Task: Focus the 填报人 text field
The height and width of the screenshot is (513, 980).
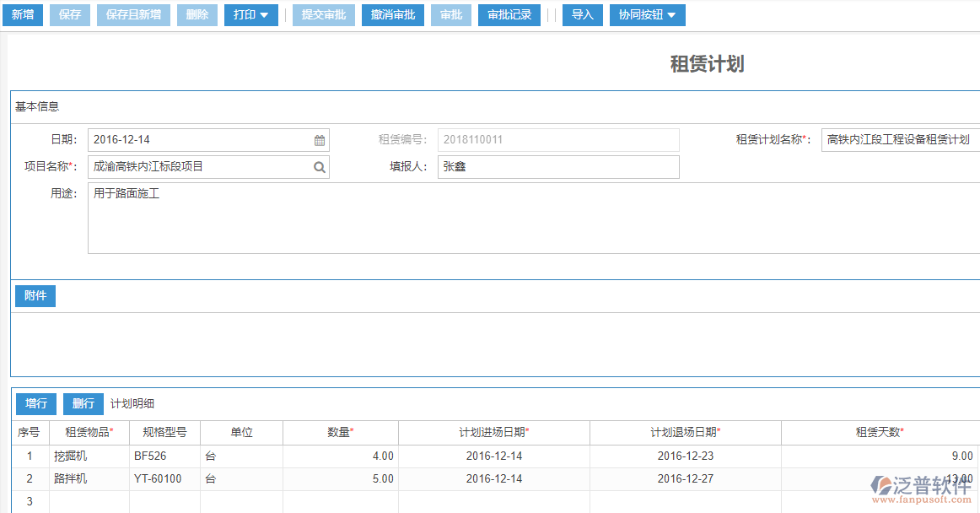Action: tap(557, 167)
